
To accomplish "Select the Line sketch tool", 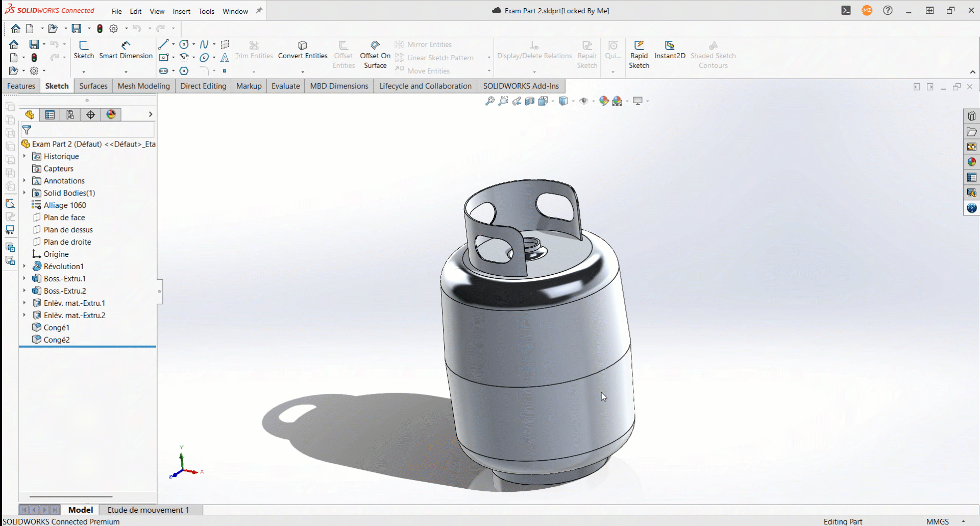I will click(x=163, y=44).
